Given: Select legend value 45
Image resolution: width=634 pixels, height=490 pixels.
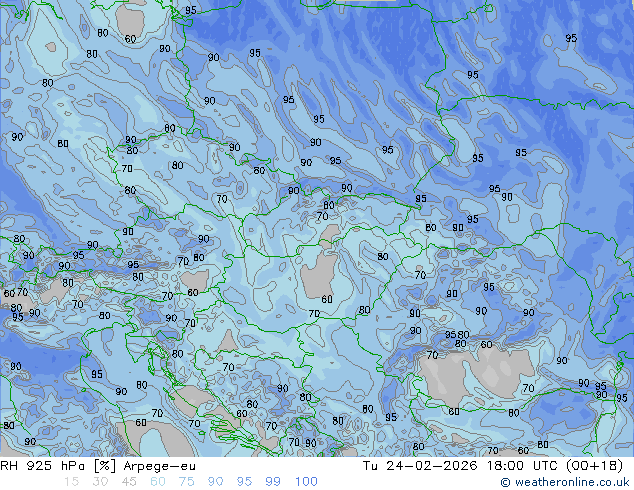Looking at the screenshot, I should click(x=129, y=482).
